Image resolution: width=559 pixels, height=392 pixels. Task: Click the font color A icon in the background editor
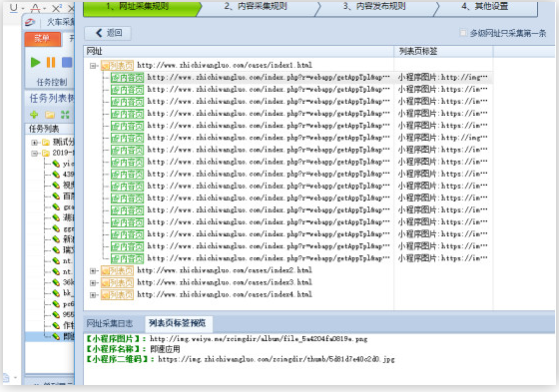click(x=35, y=8)
